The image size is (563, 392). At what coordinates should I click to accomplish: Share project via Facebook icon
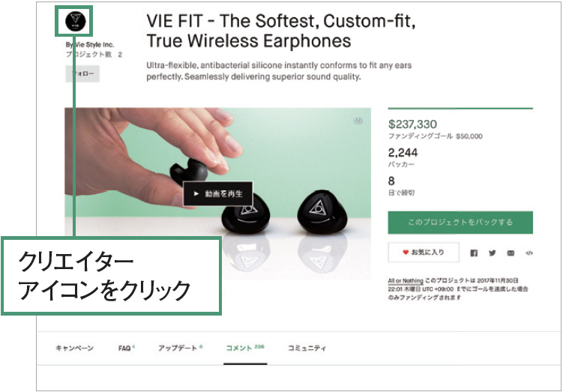pos(474,253)
